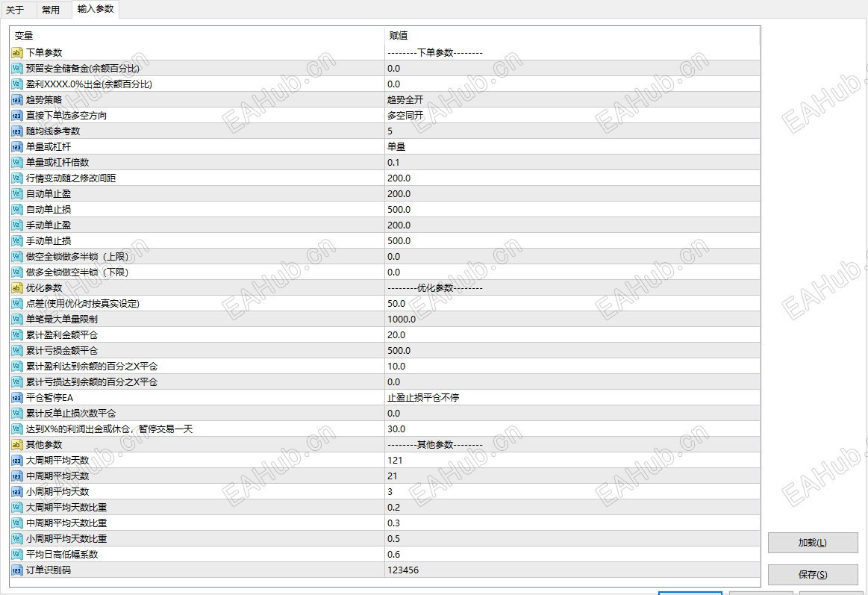
Task: Edit the 随均线参考数 value 5
Action: pyautogui.click(x=572, y=131)
